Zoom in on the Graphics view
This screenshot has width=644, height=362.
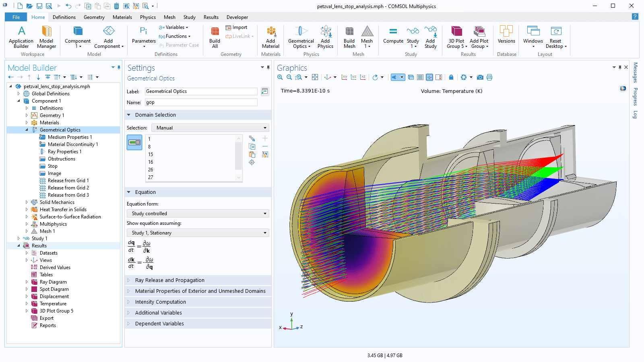coord(280,77)
